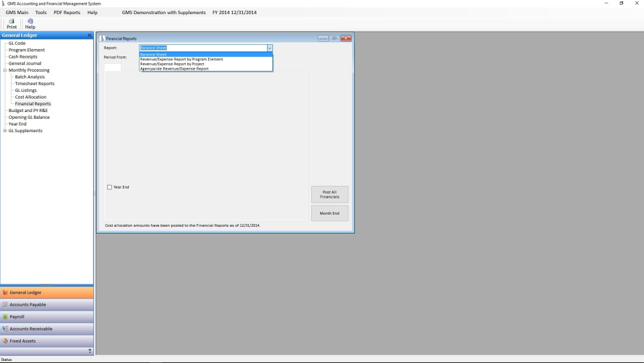The height and width of the screenshot is (363, 644).
Task: Click the FY 2014 12/31/2014 header text
Action: pos(235,12)
